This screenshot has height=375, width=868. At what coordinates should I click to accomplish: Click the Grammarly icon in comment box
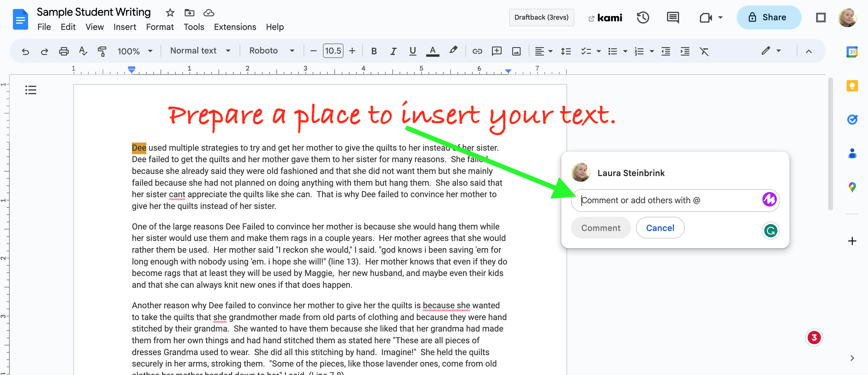click(x=770, y=231)
